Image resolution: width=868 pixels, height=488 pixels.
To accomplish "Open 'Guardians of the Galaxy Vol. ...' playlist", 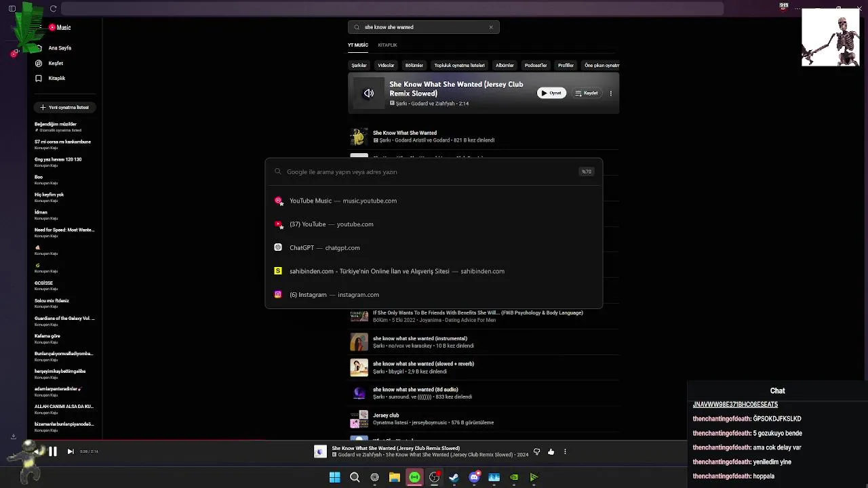I will coord(64,321).
